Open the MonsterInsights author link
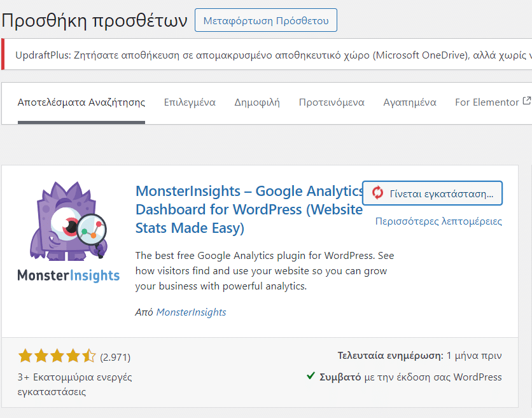This screenshot has width=532, height=418. click(191, 312)
